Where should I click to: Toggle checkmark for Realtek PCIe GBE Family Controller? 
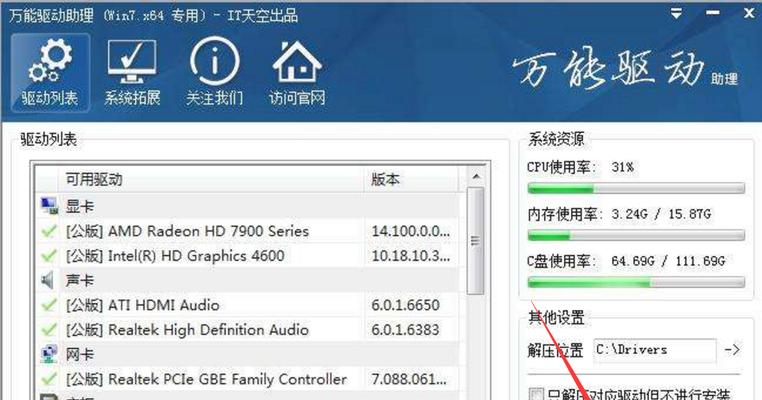pyautogui.click(x=49, y=379)
